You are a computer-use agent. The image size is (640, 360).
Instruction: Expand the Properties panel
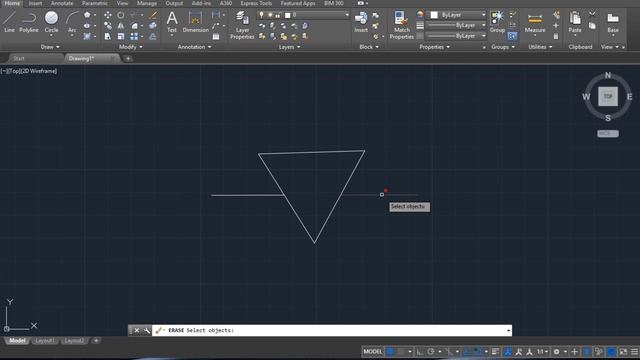click(x=434, y=47)
